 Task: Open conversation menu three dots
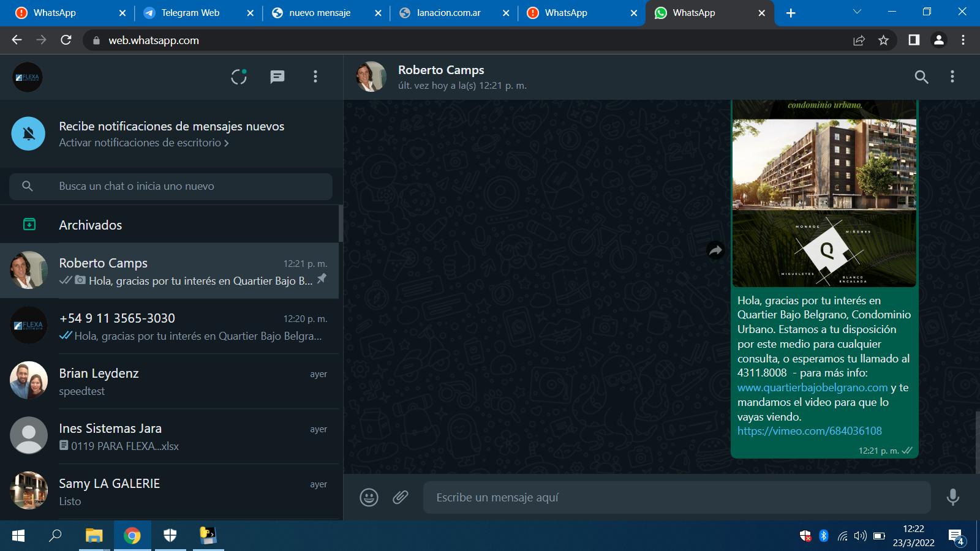[952, 77]
